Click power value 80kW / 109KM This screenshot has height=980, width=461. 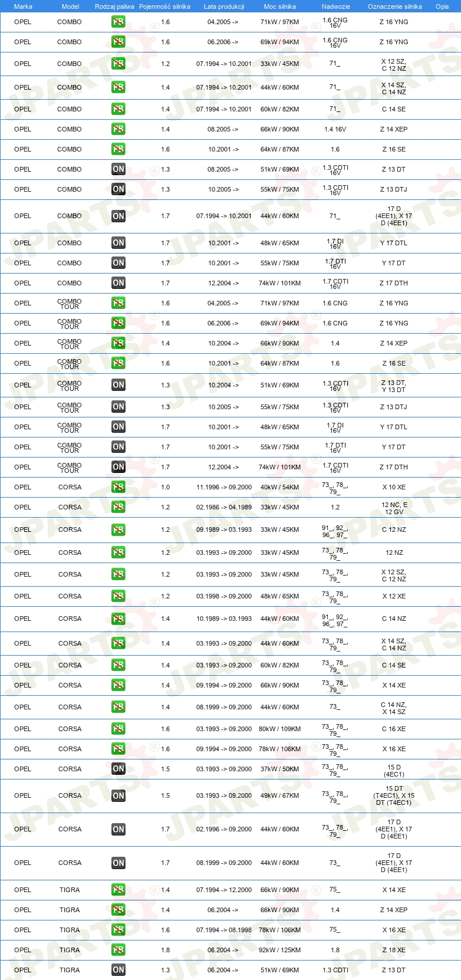[x=280, y=729]
